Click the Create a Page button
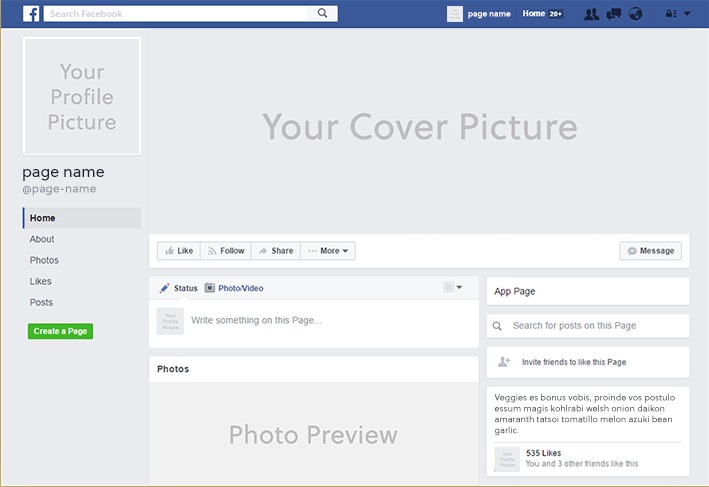The image size is (709, 487). 60,331
